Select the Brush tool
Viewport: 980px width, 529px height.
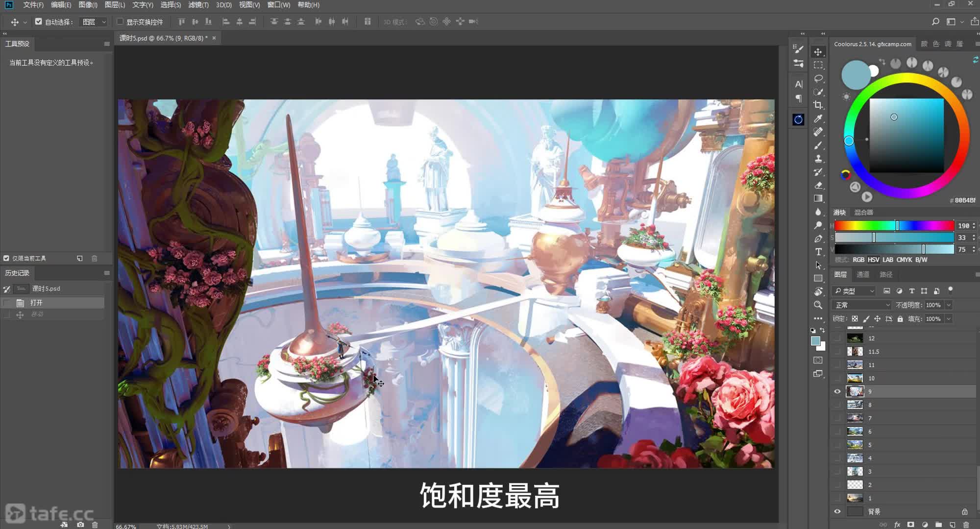coord(818,145)
